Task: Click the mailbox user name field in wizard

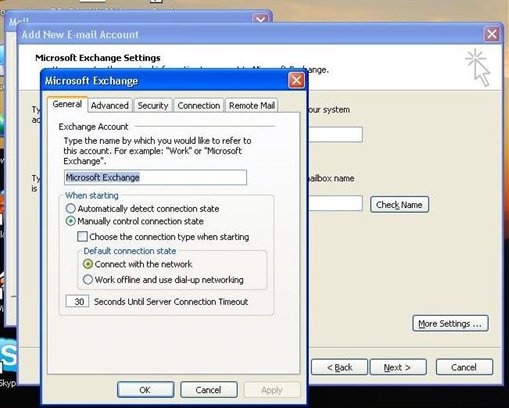Action: coord(335,203)
